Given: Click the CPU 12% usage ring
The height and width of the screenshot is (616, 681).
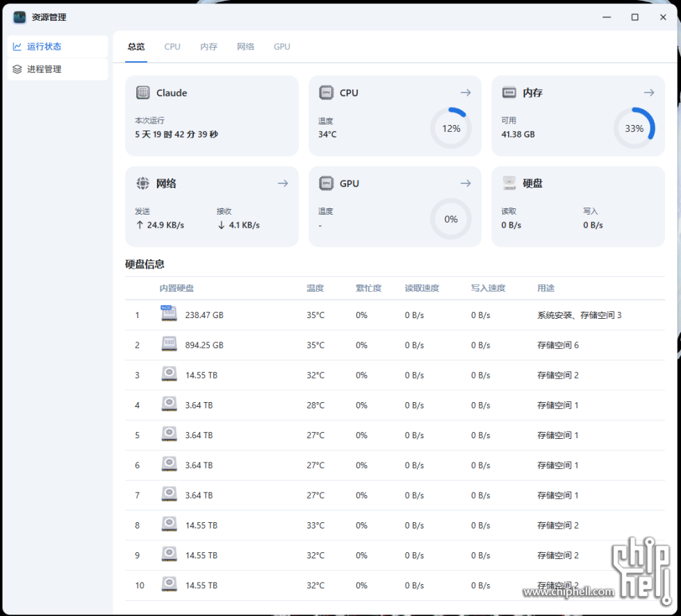Looking at the screenshot, I should click(450, 128).
